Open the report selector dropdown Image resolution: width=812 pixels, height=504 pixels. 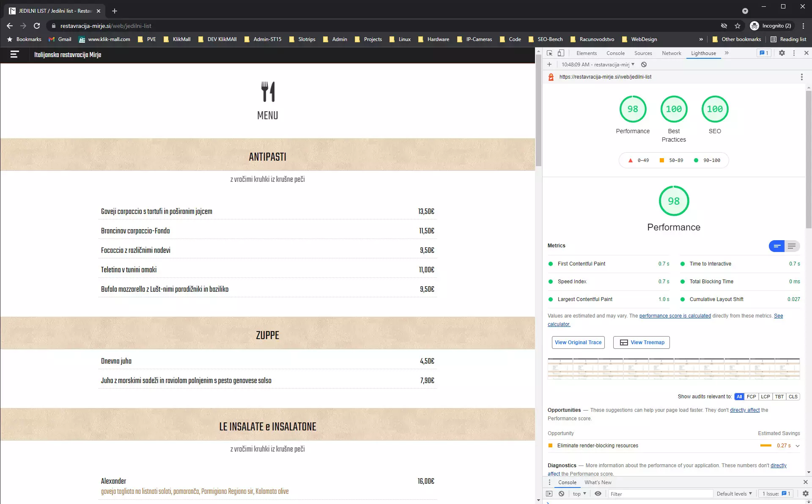point(598,65)
